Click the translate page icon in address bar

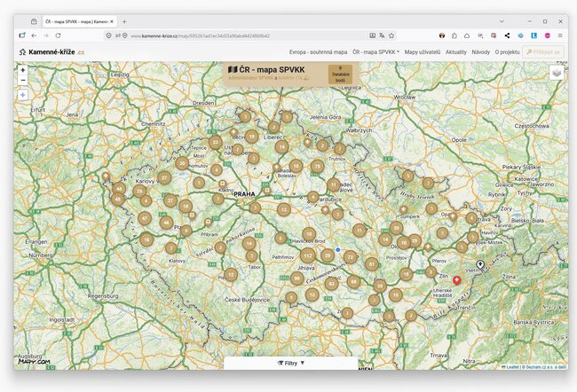[382, 35]
